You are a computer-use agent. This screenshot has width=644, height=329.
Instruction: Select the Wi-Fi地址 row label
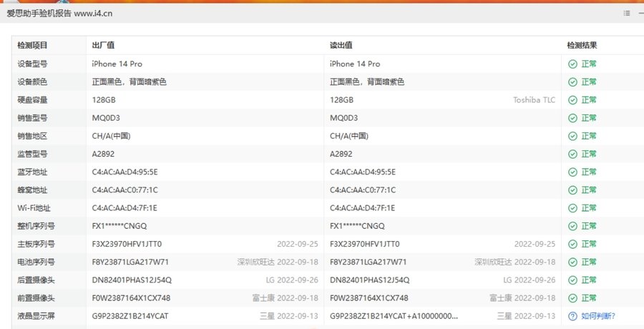(x=34, y=208)
